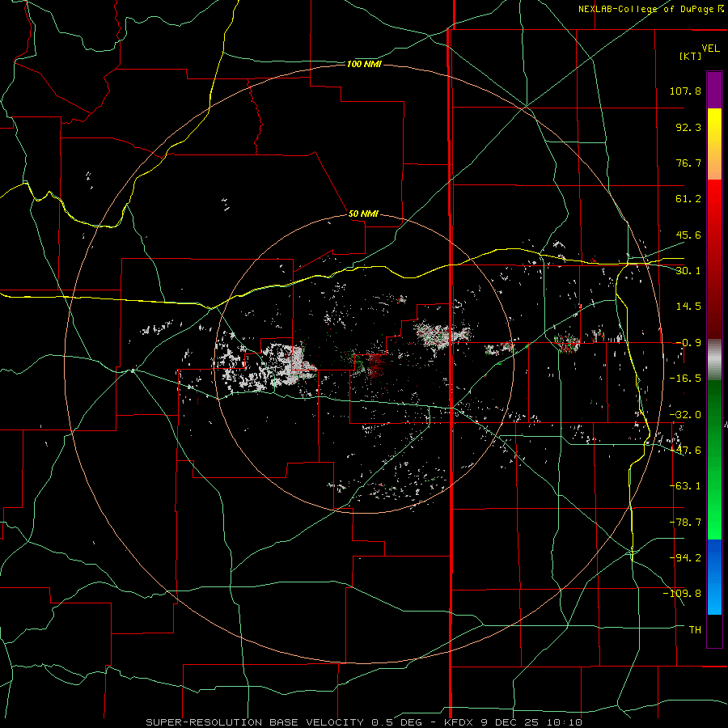Click the 100 NMI range ring label
The width and height of the screenshot is (728, 728).
coord(364,64)
